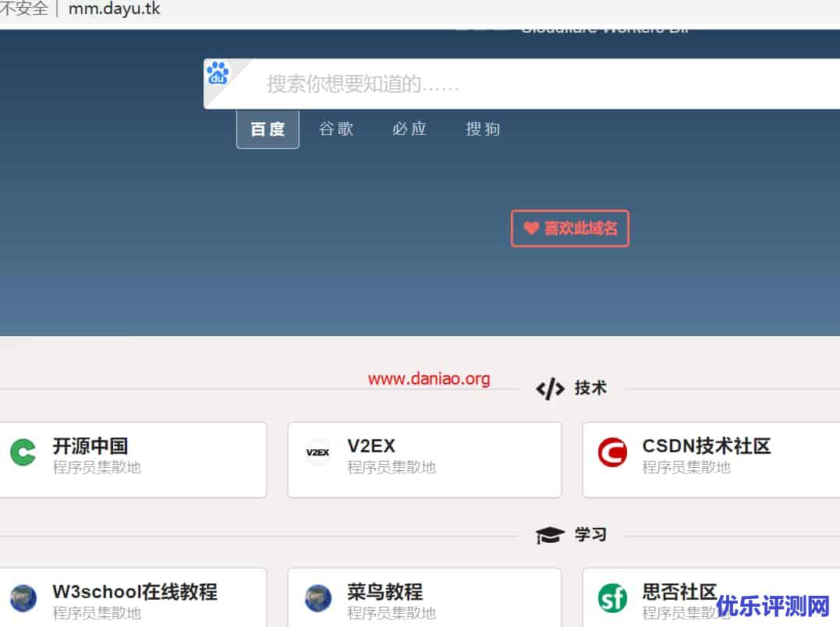Screen dimensions: 840x627
Task: Open the 菜鸟教程 site card
Action: (424, 597)
